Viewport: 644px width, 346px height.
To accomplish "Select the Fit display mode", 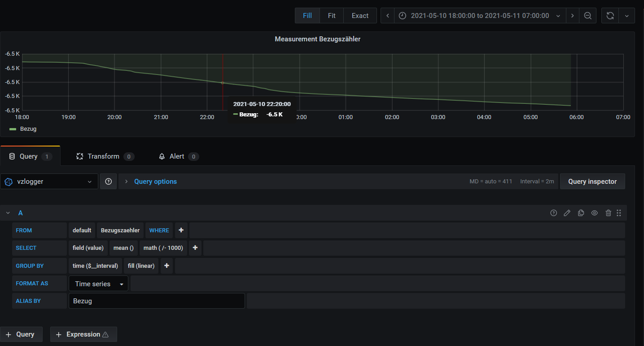I will tap(332, 16).
